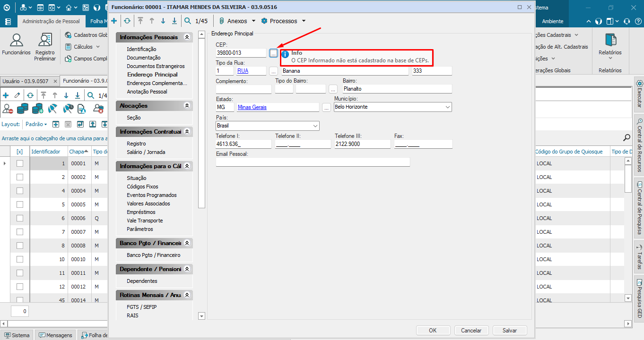
Task: Collapse the ribbon with the up chevron
Action: (589, 21)
